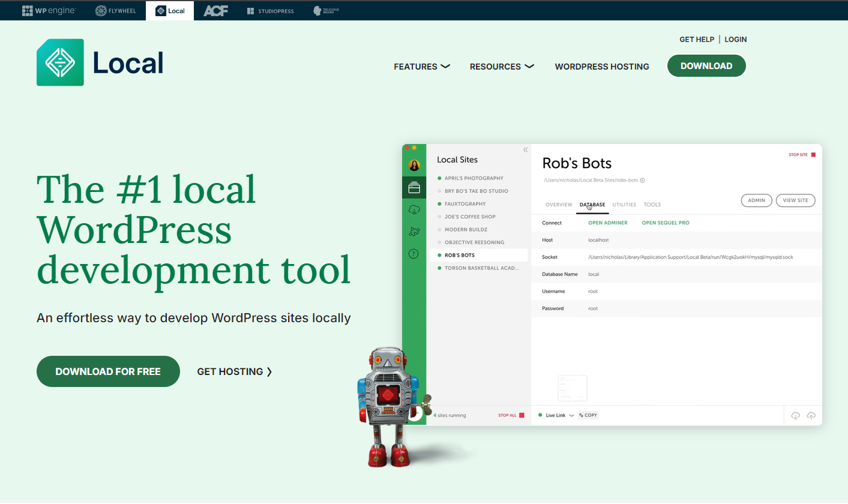Click the WP Engine logo in top bar
This screenshot has width=848, height=504.
tap(49, 11)
